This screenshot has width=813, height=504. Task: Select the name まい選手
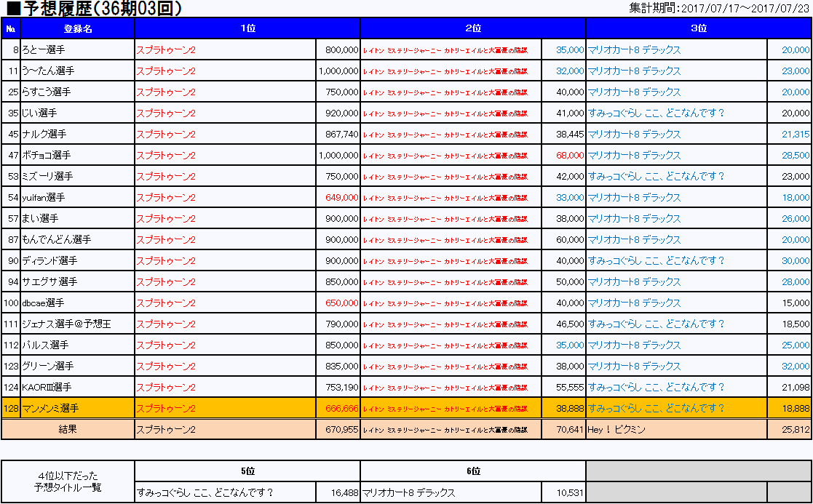point(40,219)
